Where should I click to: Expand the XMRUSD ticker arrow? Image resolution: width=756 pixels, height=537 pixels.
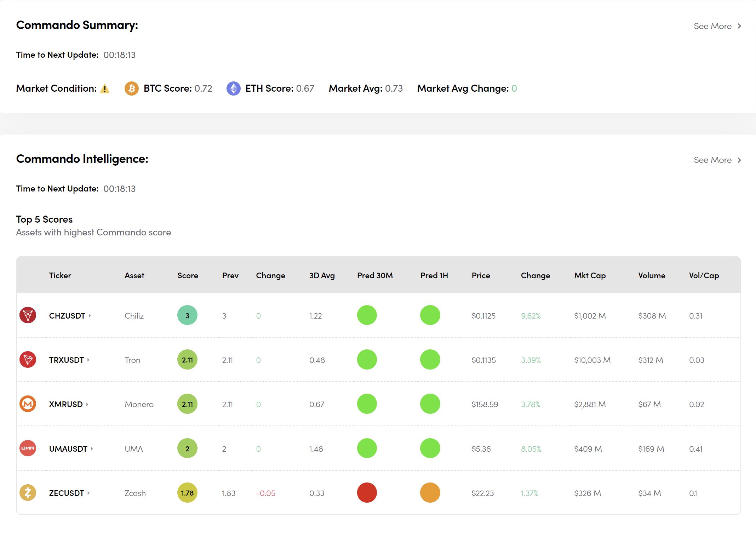pos(87,404)
